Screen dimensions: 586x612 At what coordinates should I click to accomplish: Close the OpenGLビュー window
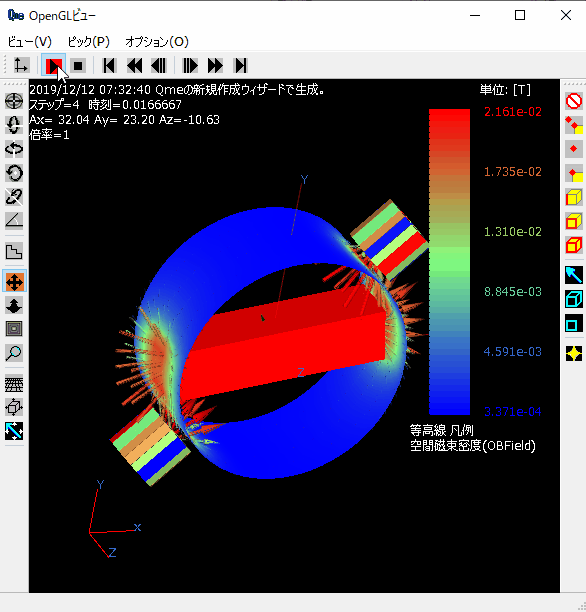(566, 16)
